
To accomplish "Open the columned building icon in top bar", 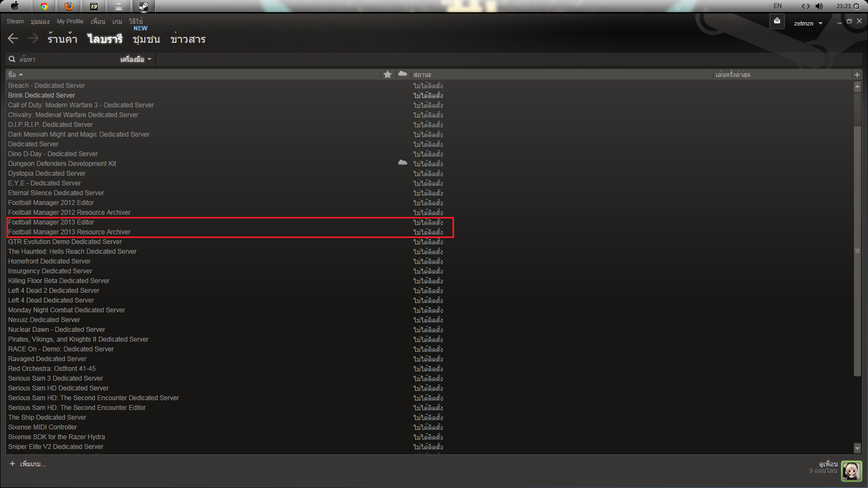I will (119, 7).
